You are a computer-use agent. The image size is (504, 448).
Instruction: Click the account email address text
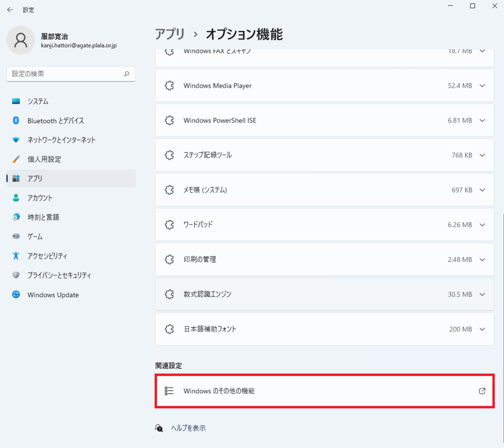click(79, 45)
